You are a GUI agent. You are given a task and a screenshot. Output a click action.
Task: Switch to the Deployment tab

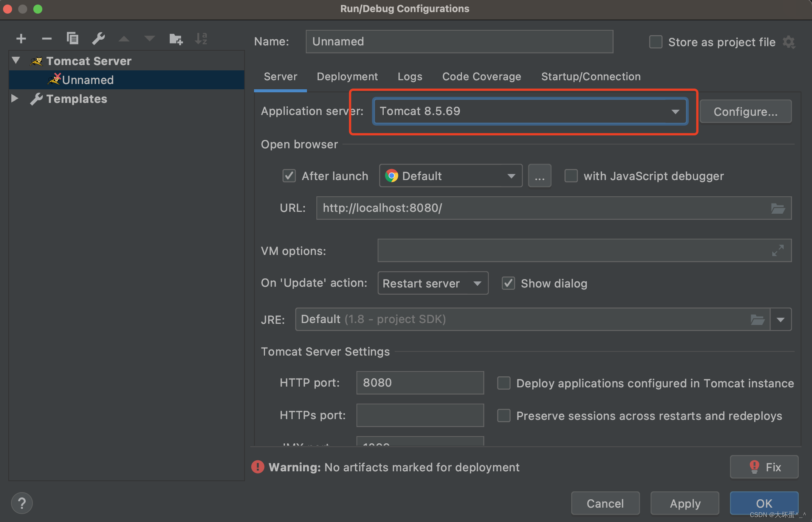pyautogui.click(x=347, y=77)
